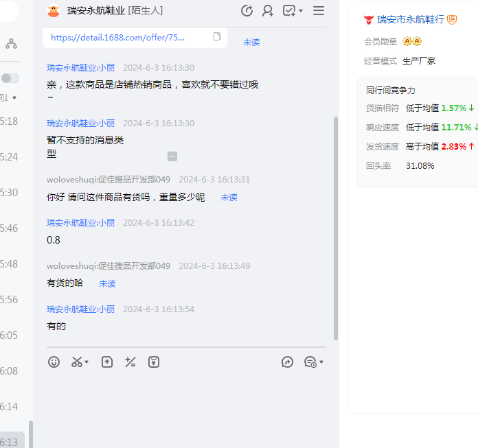This screenshot has height=448, width=478.
Task: Click the organization tree icon in sidebar
Action: [x=11, y=44]
